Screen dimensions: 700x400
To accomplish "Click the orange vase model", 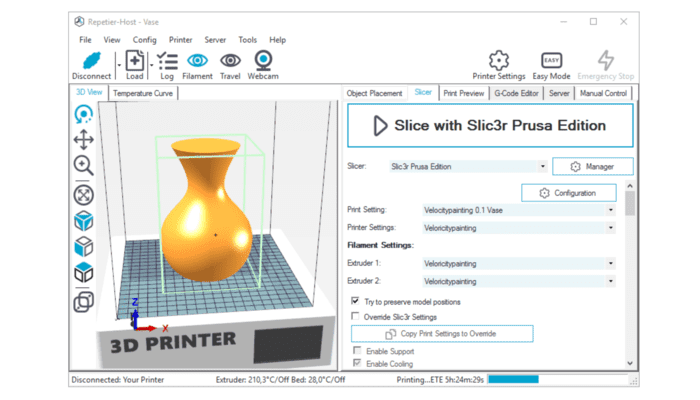I will coord(207,210).
